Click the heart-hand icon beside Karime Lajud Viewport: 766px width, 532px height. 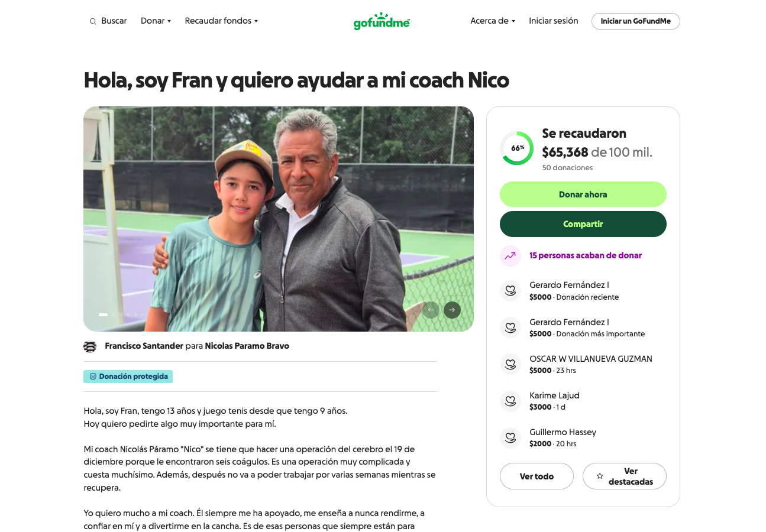click(x=510, y=401)
